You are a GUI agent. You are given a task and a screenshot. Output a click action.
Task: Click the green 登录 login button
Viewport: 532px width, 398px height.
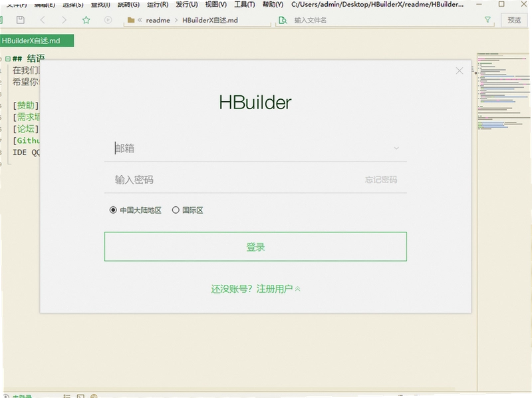(255, 246)
